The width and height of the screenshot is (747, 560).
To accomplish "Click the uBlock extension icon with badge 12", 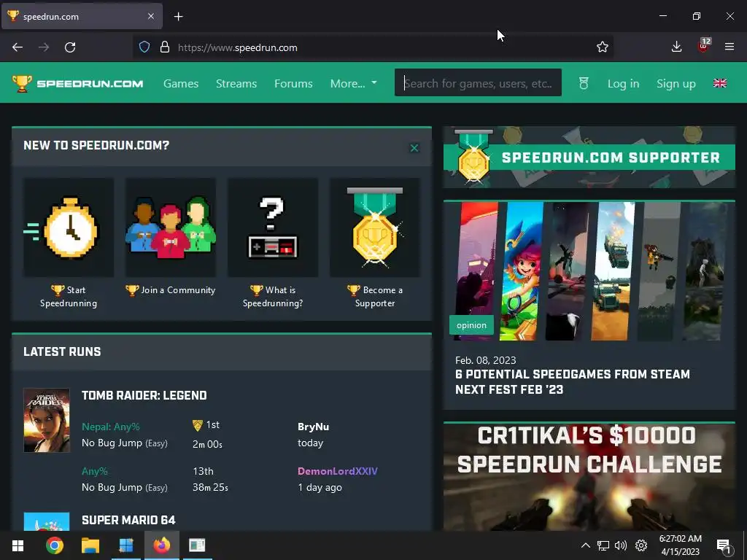I will 703,46.
